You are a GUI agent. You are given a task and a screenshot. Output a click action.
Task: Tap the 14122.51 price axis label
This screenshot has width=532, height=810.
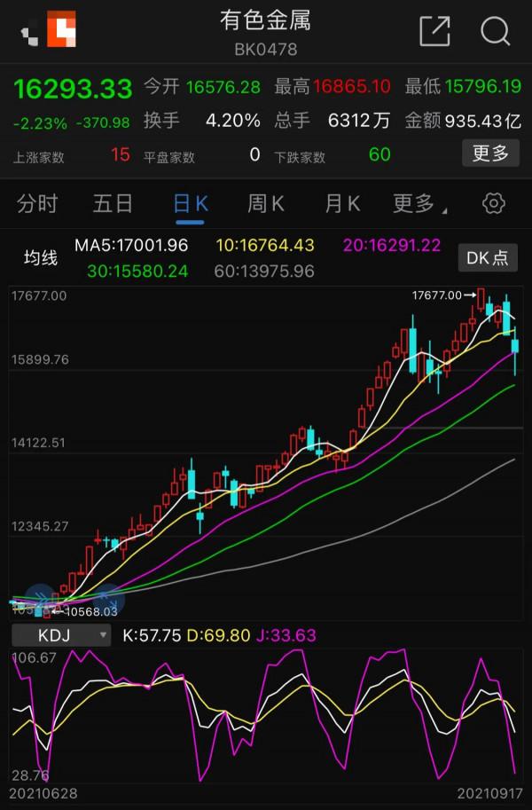(x=38, y=443)
